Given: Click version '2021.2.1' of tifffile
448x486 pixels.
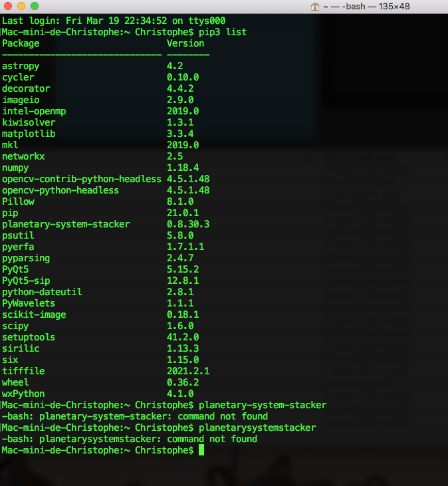Looking at the screenshot, I should [188, 372].
